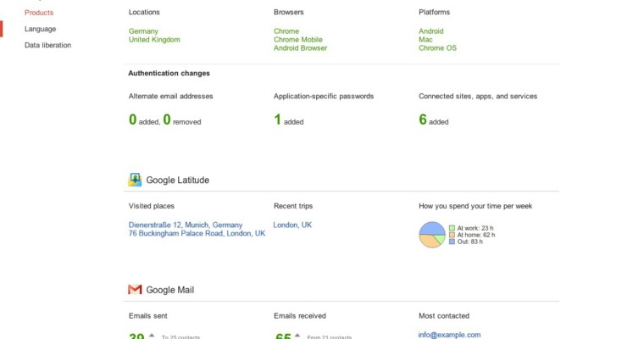Click the Locations column heading

click(144, 13)
